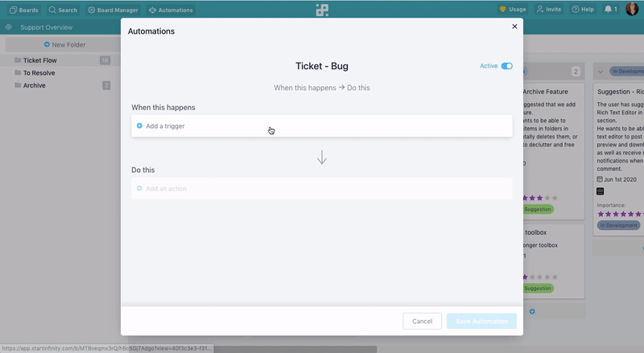Toggle the eye icon beside Support Overview
Screen dimensions: 644x353
tap(9, 27)
